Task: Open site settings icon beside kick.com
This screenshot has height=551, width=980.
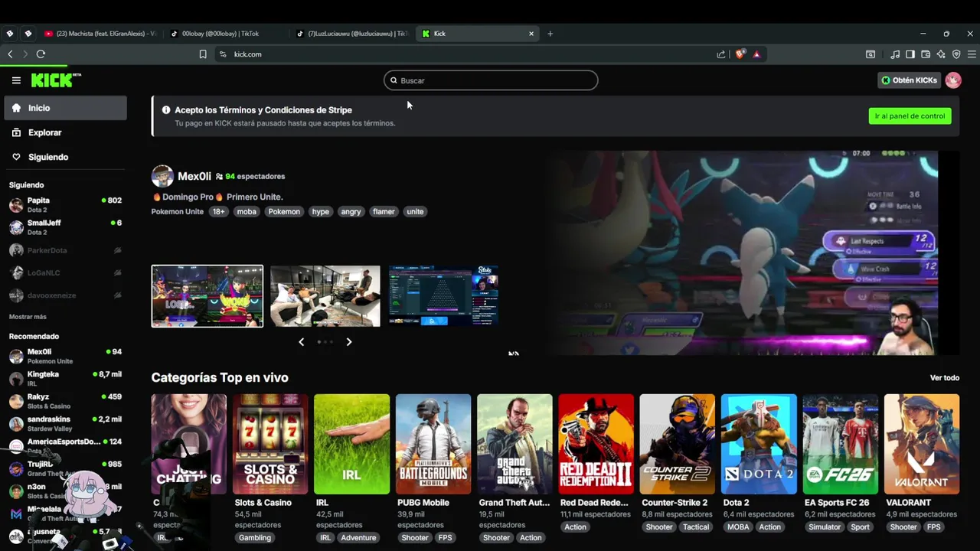Action: (223, 54)
